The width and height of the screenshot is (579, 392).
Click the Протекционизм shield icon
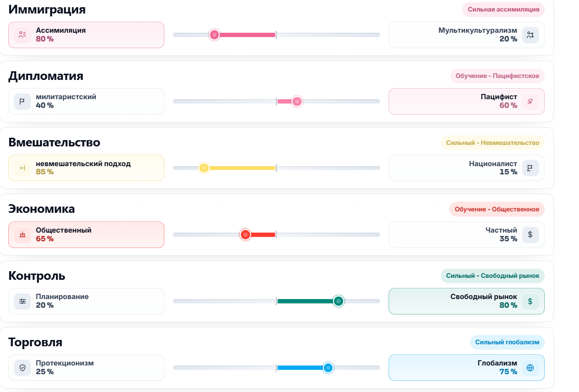[22, 367]
